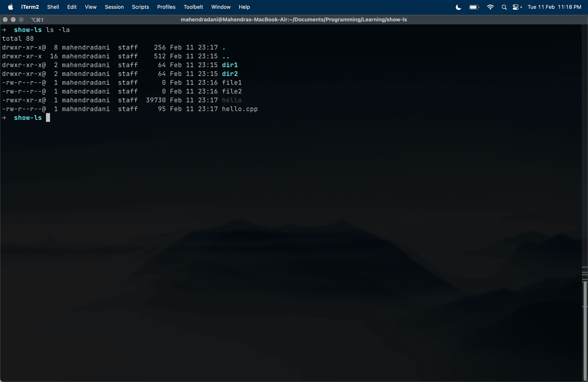
Task: Click the ⌥⌘1 session shortcut badge
Action: point(37,20)
